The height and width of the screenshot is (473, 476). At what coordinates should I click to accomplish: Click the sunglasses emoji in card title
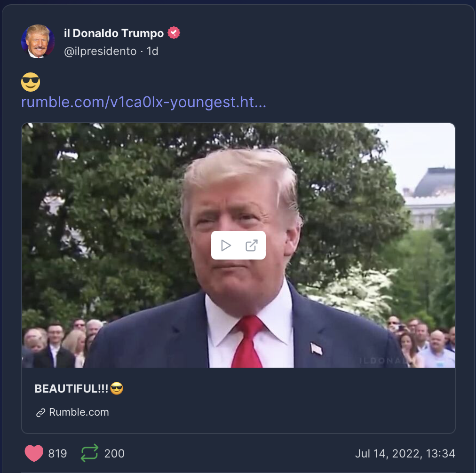[x=117, y=388]
